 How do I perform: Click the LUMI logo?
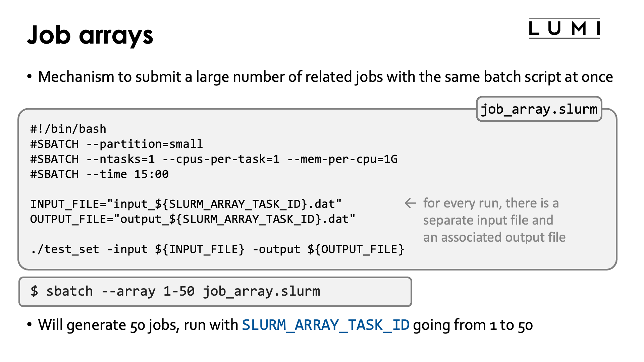(564, 28)
